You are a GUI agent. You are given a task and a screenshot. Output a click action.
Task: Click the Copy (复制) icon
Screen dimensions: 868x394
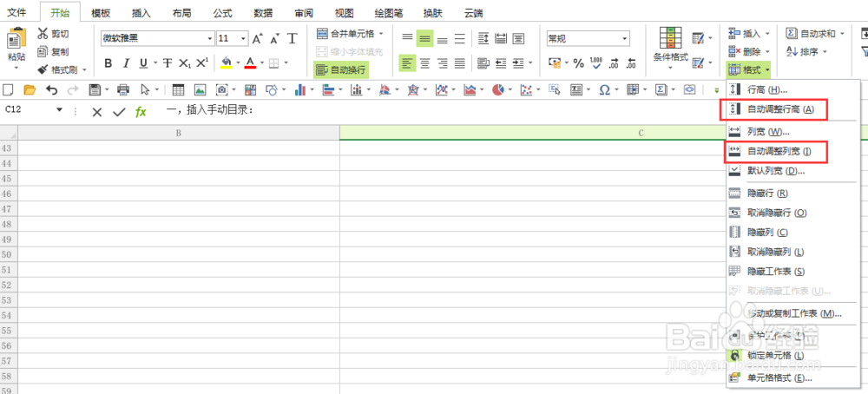(x=43, y=51)
